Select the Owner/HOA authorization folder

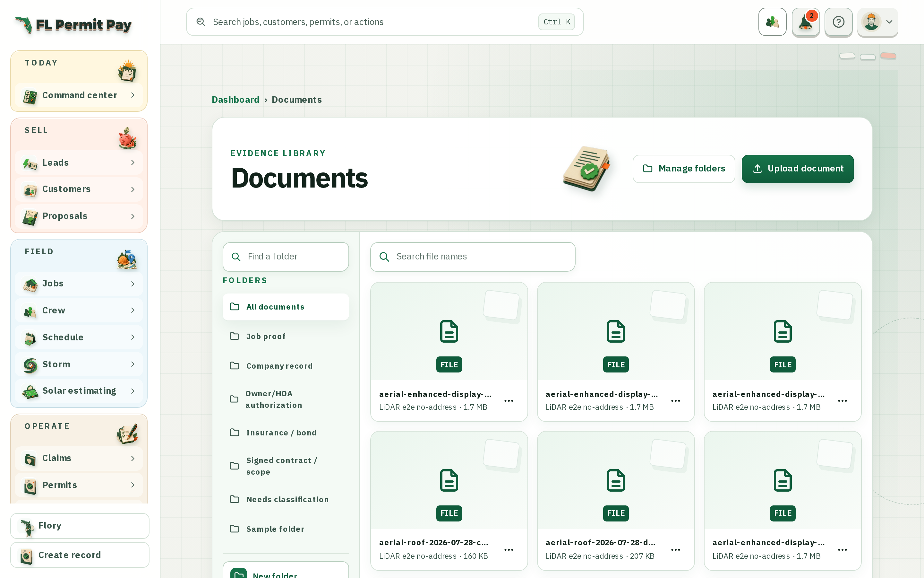286,399
